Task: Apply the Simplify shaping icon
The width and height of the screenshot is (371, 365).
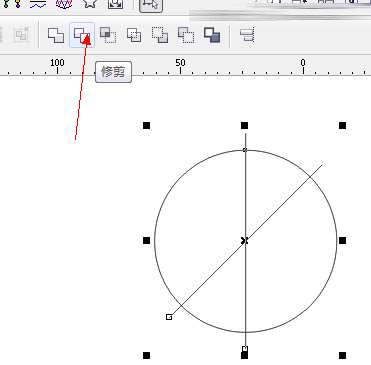Action: tap(134, 35)
